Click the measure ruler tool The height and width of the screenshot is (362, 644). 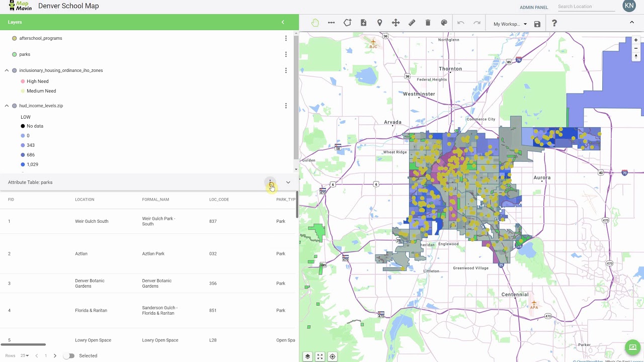pyautogui.click(x=412, y=23)
